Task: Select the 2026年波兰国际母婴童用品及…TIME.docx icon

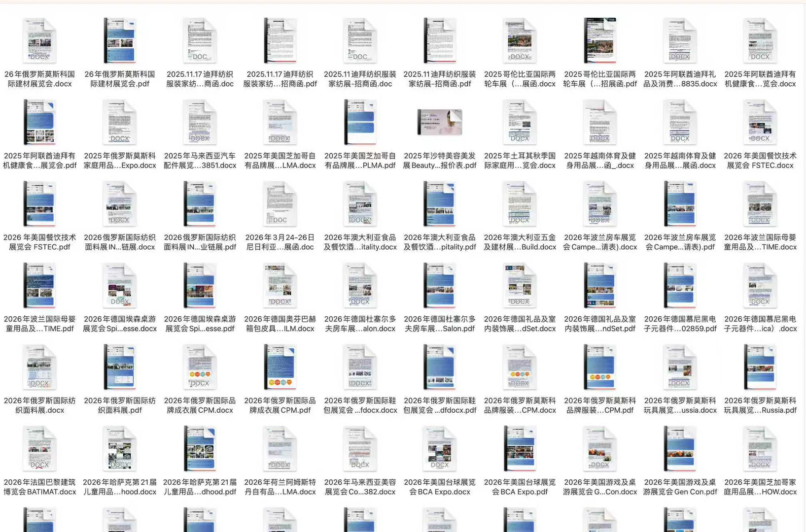Action: pos(760,204)
